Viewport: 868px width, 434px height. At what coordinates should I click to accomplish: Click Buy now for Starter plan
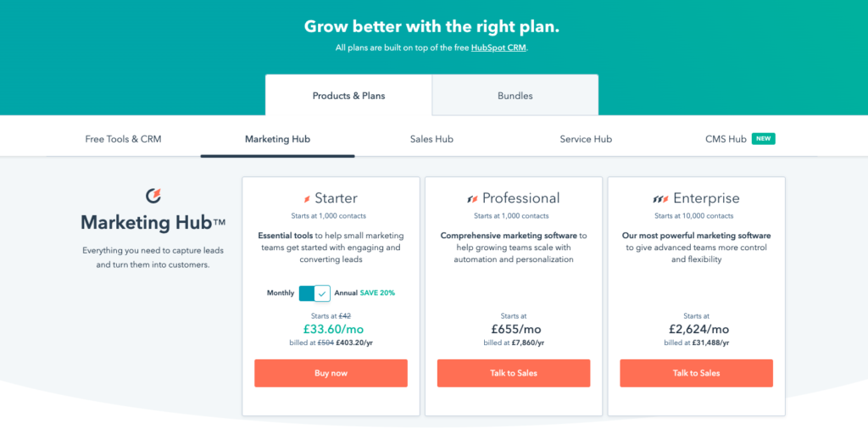[331, 373]
